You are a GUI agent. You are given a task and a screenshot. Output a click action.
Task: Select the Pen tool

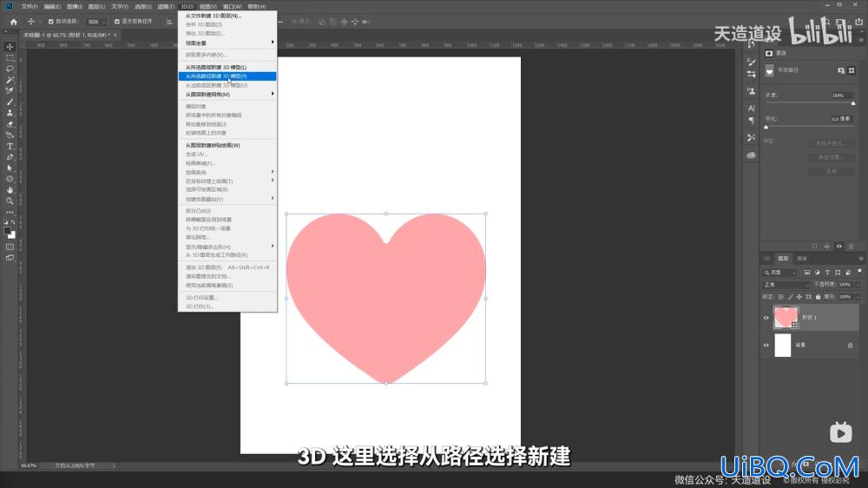[10, 157]
